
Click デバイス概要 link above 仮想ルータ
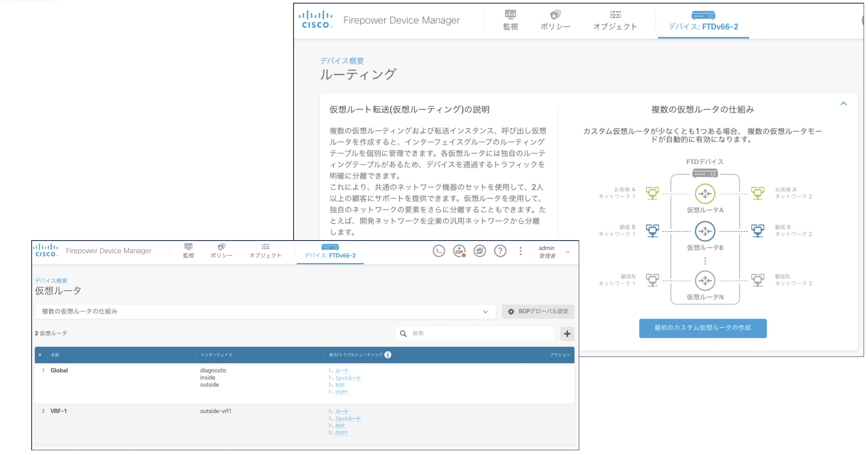click(x=51, y=281)
